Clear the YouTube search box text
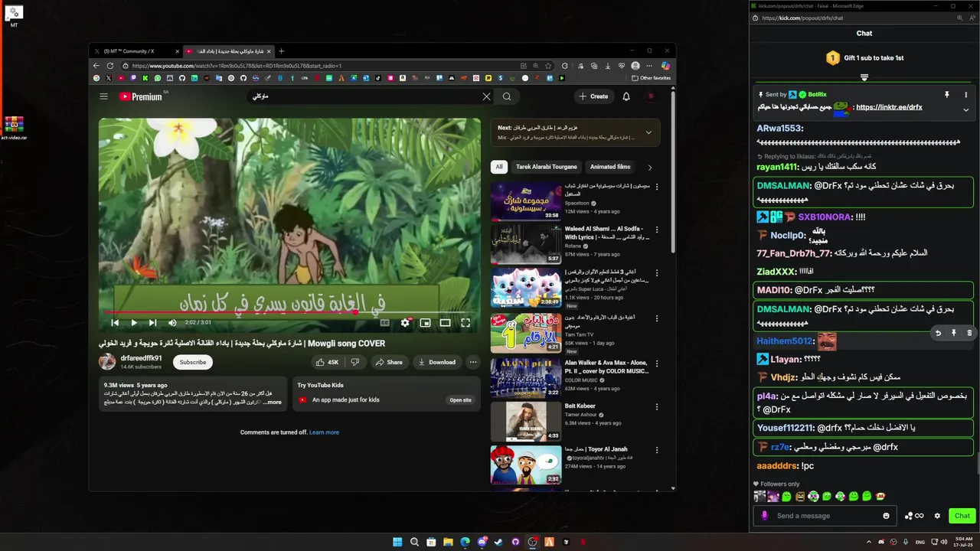 click(x=486, y=96)
